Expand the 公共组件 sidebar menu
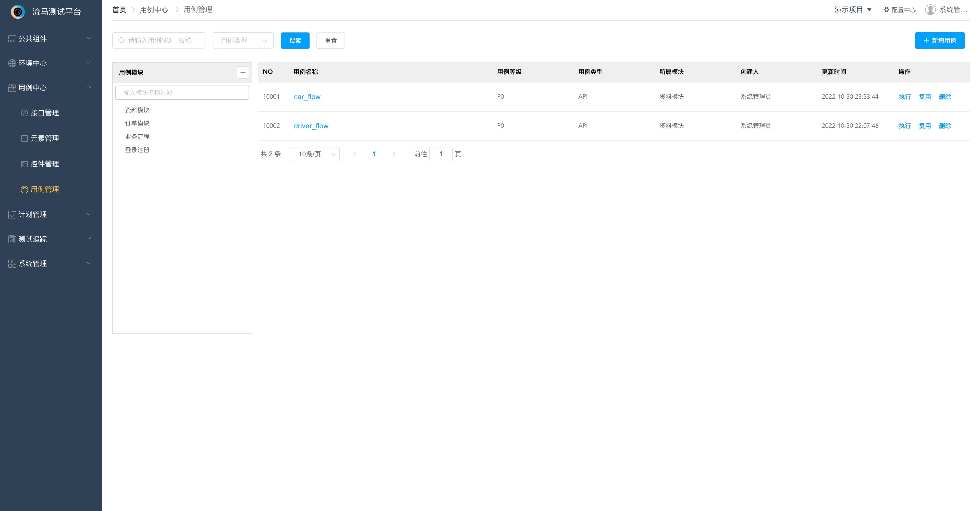Viewport: 980px width, 511px height. pos(50,39)
